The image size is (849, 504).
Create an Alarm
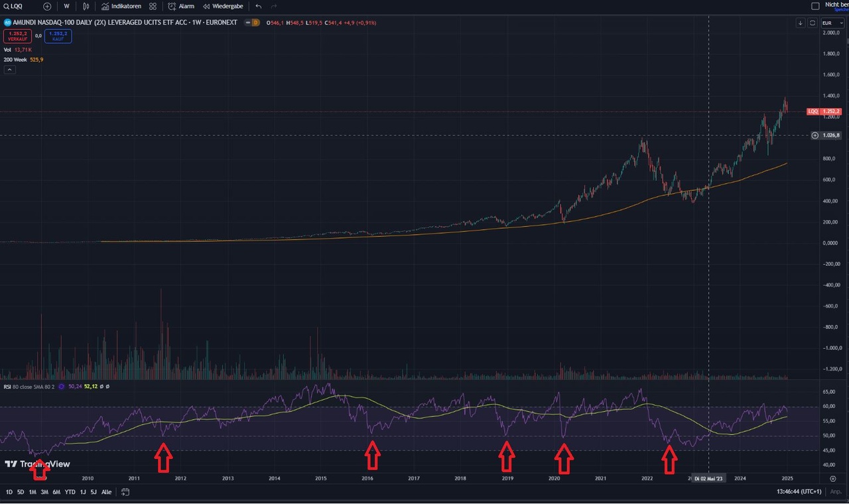[x=181, y=6]
